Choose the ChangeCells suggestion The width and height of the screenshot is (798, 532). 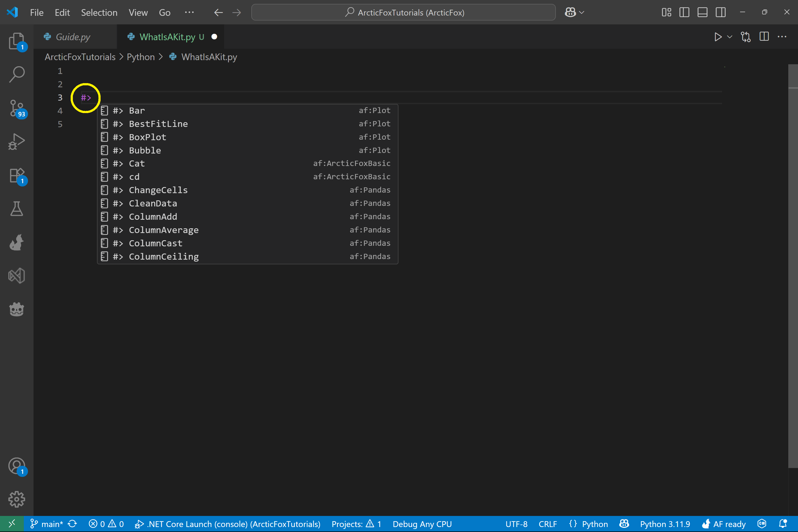pos(248,190)
